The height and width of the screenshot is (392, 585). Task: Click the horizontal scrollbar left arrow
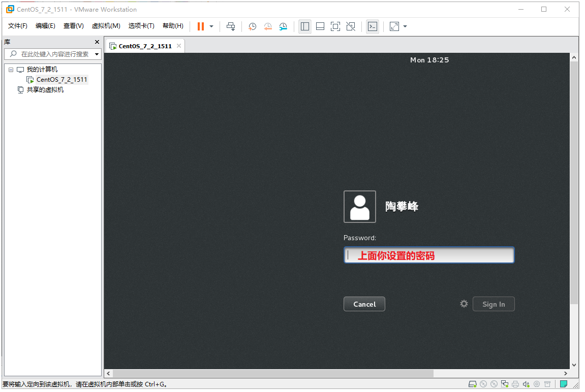(108, 373)
